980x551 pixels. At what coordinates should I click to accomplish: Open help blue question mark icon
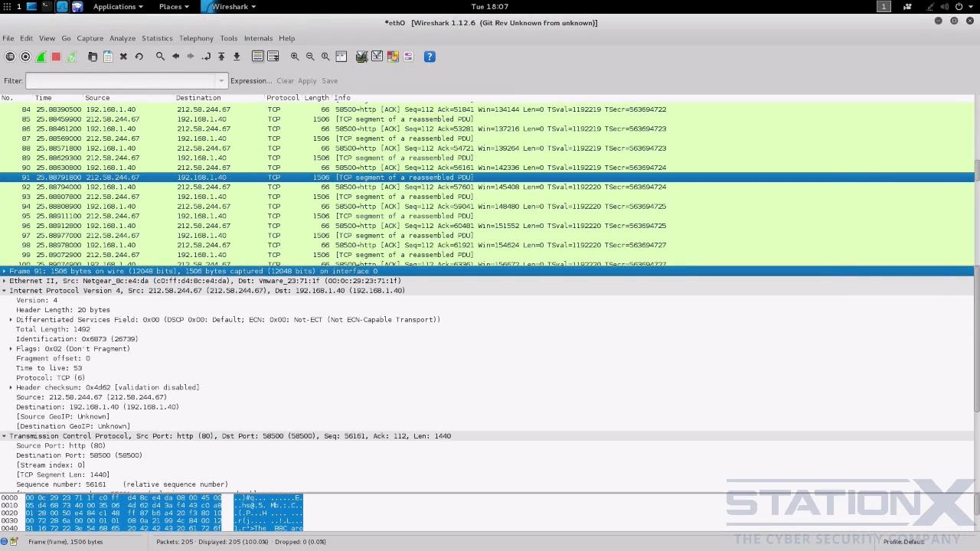(x=430, y=57)
